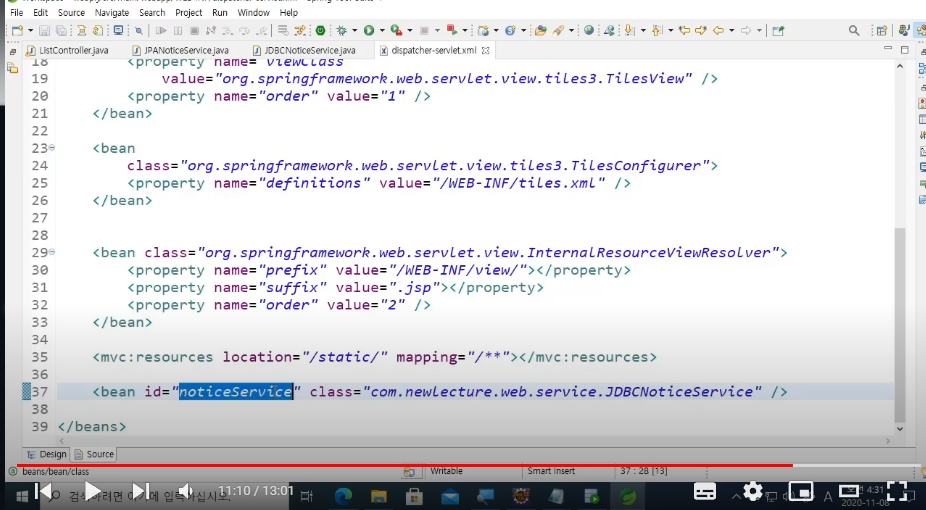The image size is (926, 510).
Task: Click the magnifier Quick Access search icon
Action: point(853,31)
